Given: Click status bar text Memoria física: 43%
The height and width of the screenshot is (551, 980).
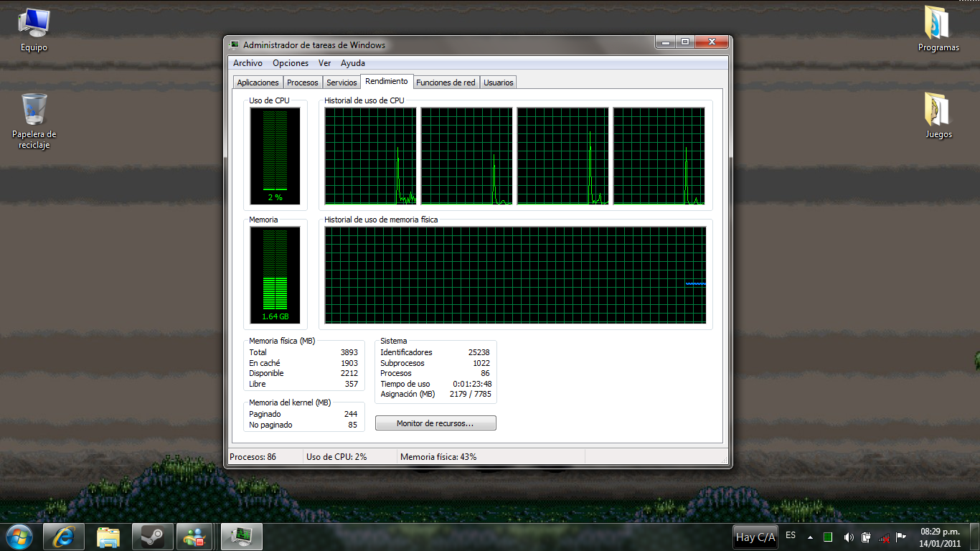Looking at the screenshot, I should click(x=438, y=456).
